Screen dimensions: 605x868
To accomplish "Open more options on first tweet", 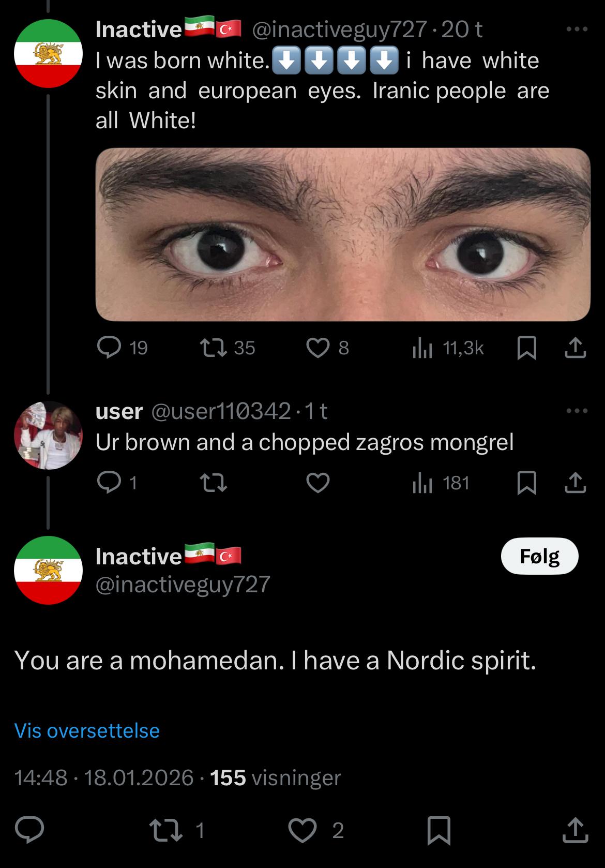I will (577, 29).
